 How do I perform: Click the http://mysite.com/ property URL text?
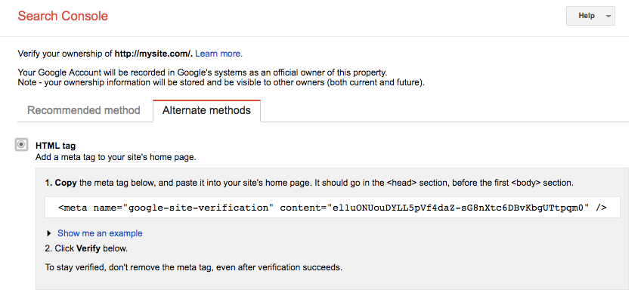[153, 54]
